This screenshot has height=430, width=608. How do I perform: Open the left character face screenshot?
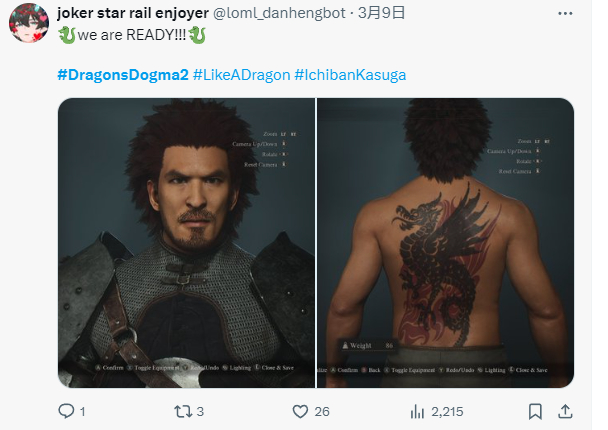pyautogui.click(x=186, y=242)
